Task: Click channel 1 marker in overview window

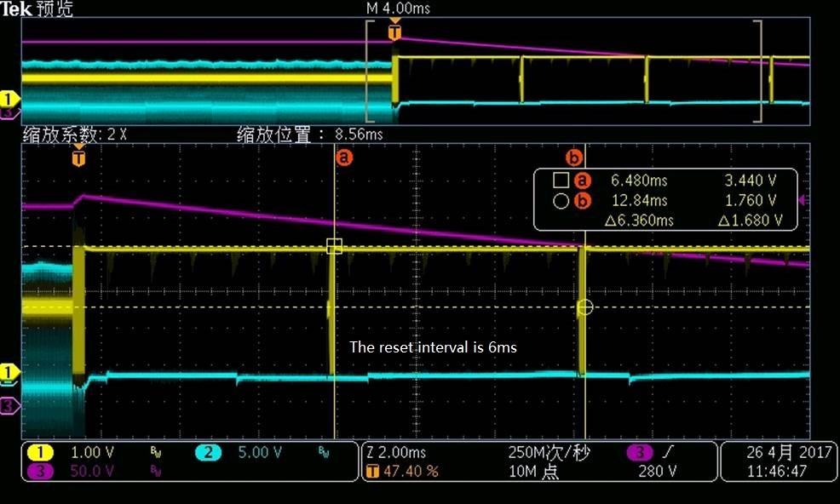Action: tap(9, 99)
